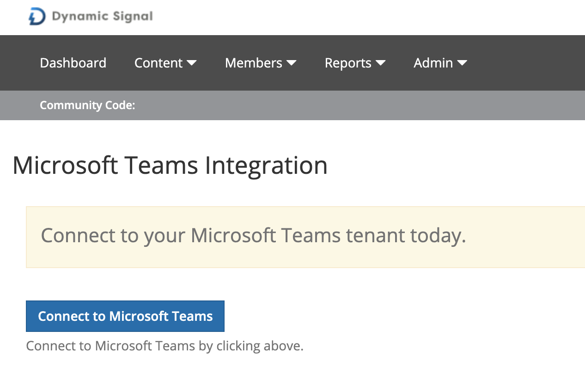
Task: Open the Admin menu
Action: pyautogui.click(x=440, y=63)
